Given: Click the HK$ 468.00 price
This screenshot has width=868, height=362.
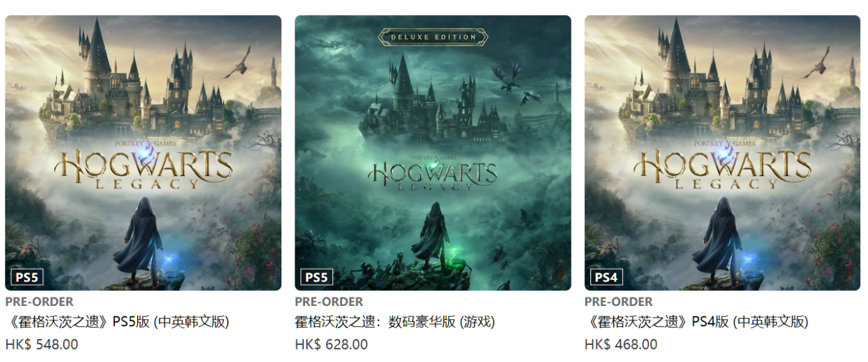Looking at the screenshot, I should [x=621, y=344].
